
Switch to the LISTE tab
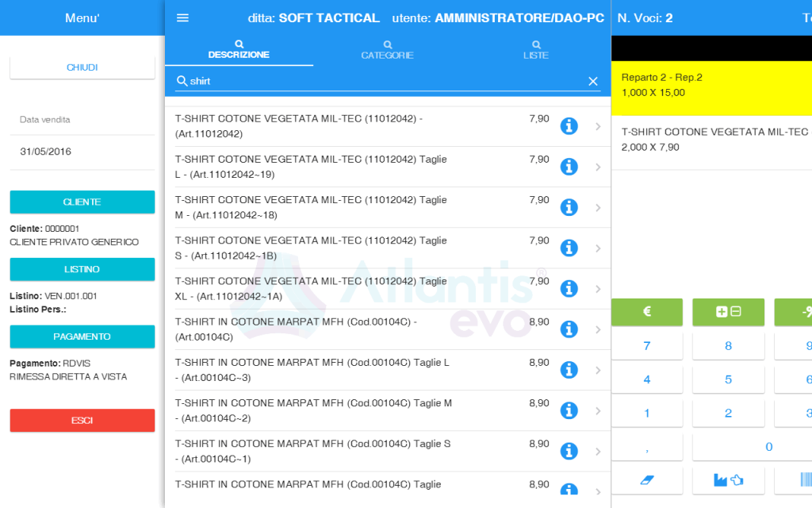pos(535,49)
